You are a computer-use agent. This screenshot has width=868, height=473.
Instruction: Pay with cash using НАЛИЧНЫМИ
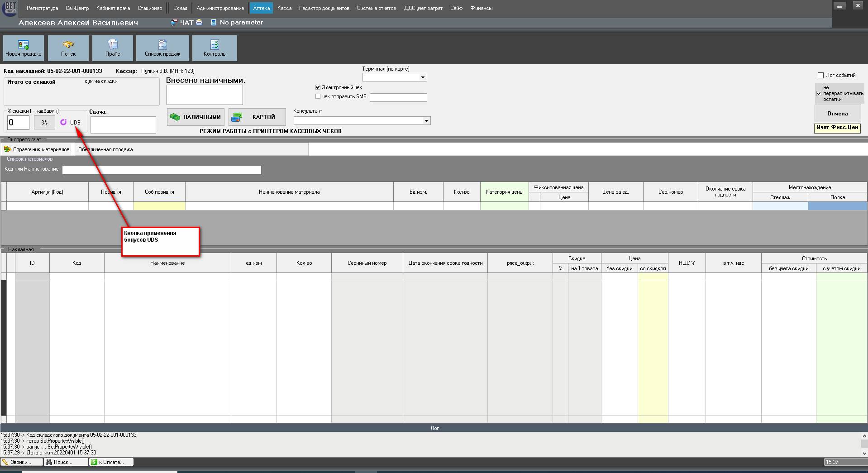point(196,117)
